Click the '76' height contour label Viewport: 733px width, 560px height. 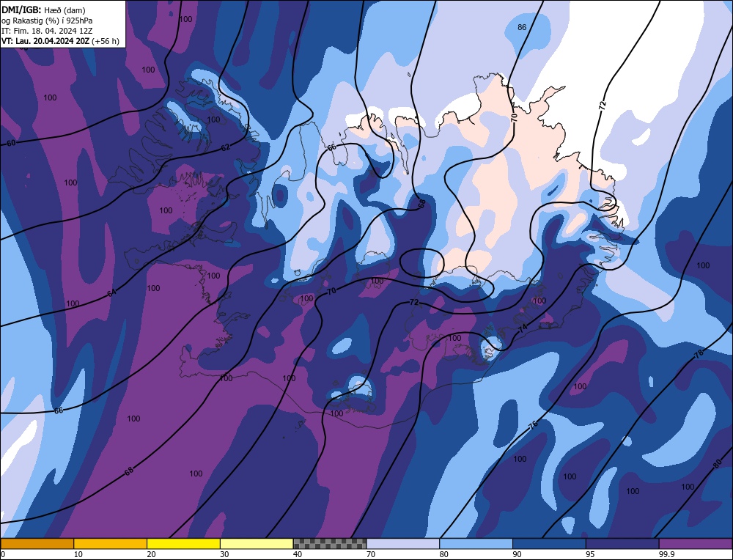tap(533, 425)
